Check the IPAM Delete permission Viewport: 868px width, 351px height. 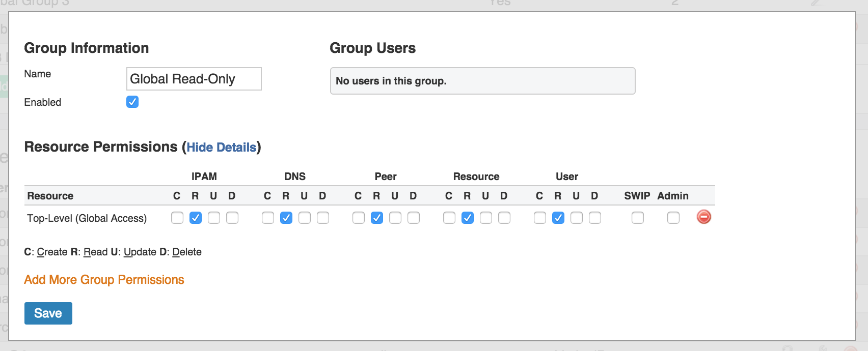[x=232, y=218]
